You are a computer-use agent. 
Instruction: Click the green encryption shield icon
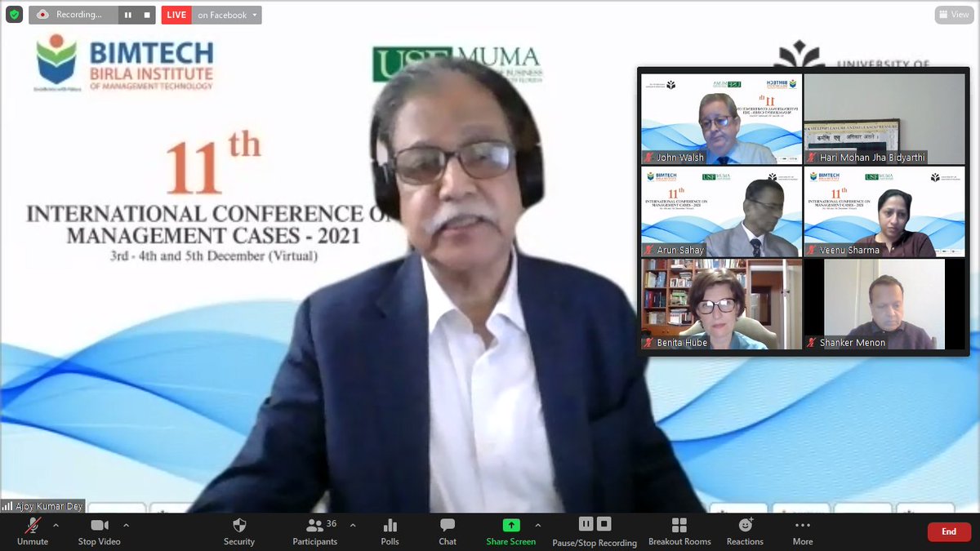point(14,15)
